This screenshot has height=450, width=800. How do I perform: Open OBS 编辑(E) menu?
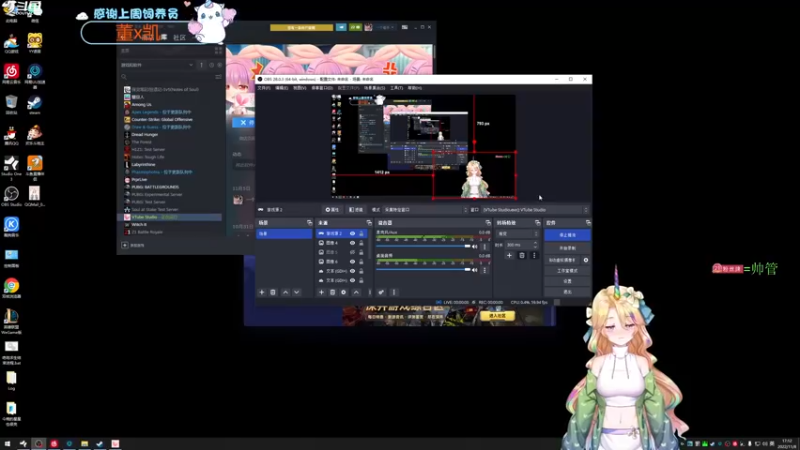coord(282,88)
